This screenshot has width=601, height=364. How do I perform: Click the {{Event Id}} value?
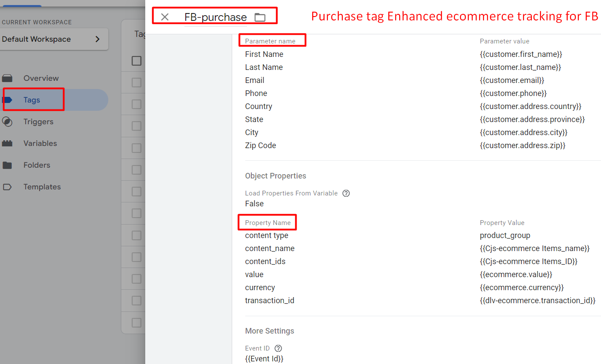coord(264,359)
